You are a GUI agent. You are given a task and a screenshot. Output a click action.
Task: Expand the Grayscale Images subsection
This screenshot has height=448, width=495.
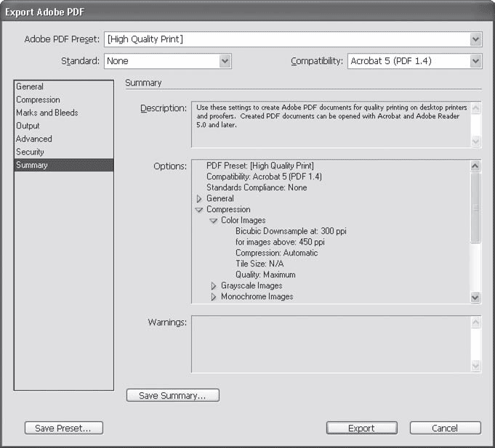pyautogui.click(x=214, y=286)
